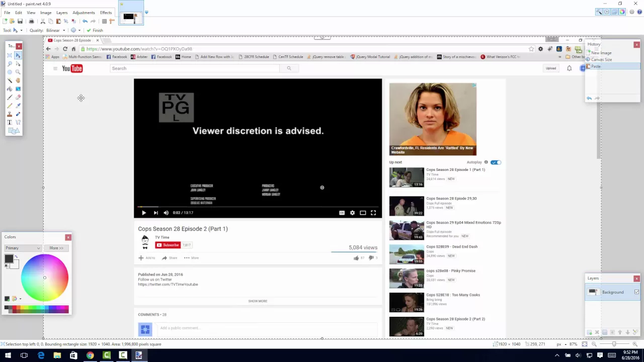Select Paste history entry
The width and height of the screenshot is (644, 362).
pyautogui.click(x=612, y=66)
